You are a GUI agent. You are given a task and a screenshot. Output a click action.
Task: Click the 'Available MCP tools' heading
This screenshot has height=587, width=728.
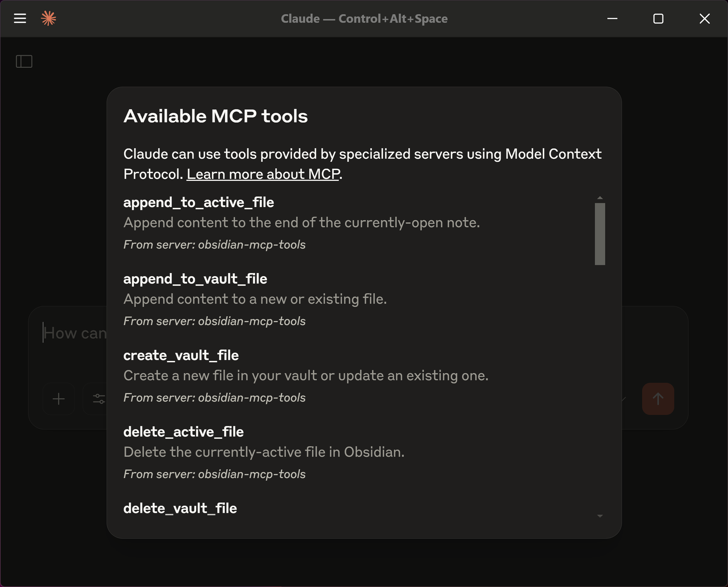coord(216,116)
